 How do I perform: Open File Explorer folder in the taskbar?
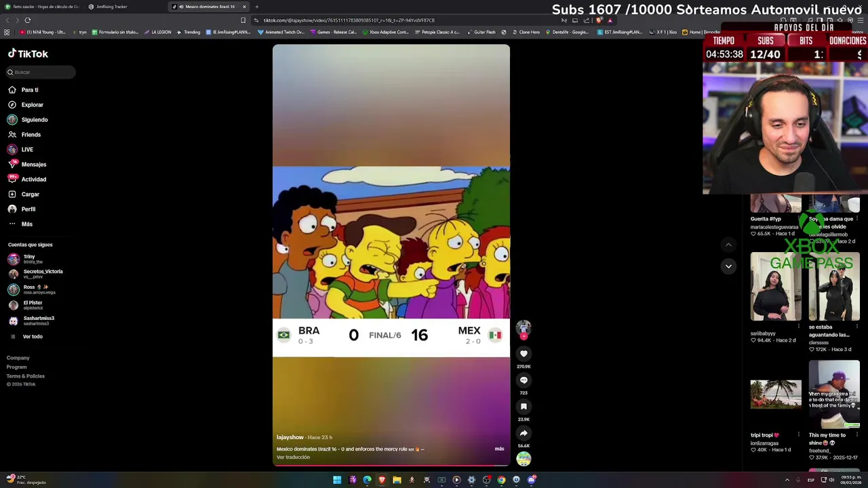point(397,480)
